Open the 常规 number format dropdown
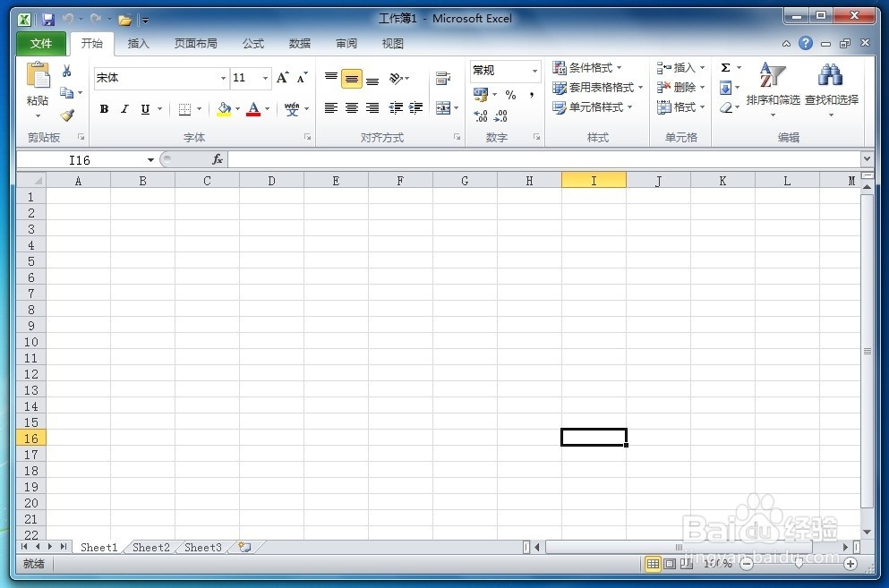Screen dimensions: 889x588 coord(534,71)
